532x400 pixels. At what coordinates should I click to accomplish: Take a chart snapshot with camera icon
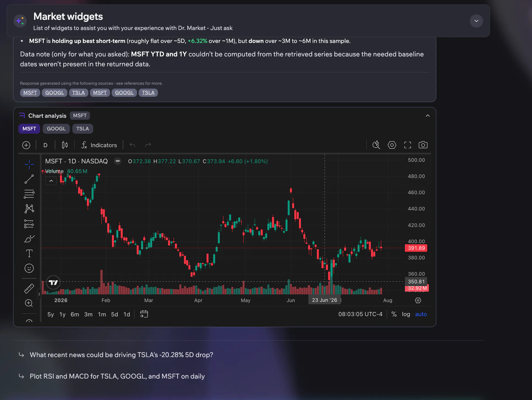coord(423,145)
